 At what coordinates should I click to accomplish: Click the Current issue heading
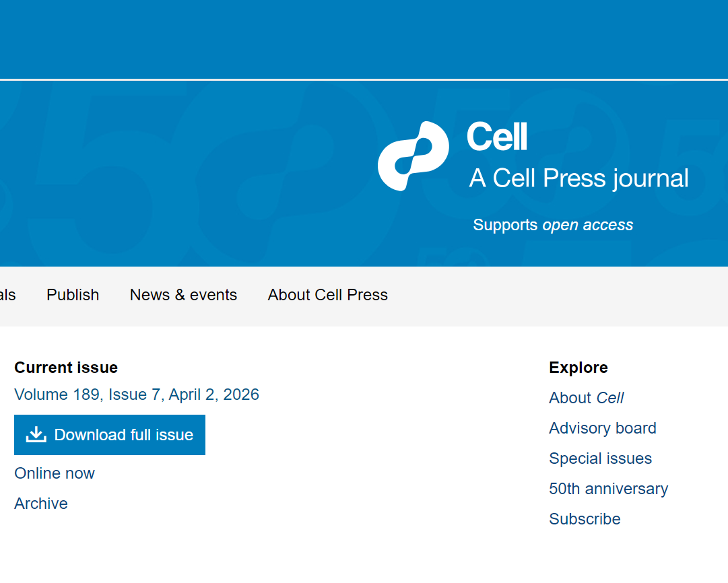tap(65, 368)
